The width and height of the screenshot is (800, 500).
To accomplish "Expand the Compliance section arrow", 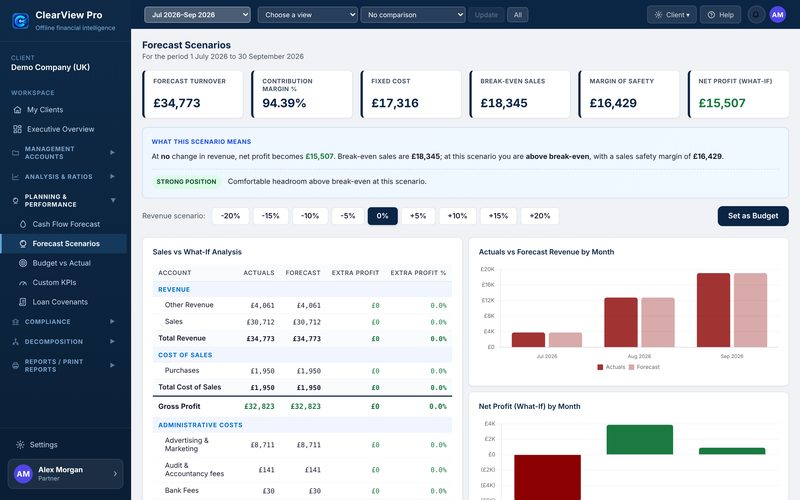I will pos(112,322).
